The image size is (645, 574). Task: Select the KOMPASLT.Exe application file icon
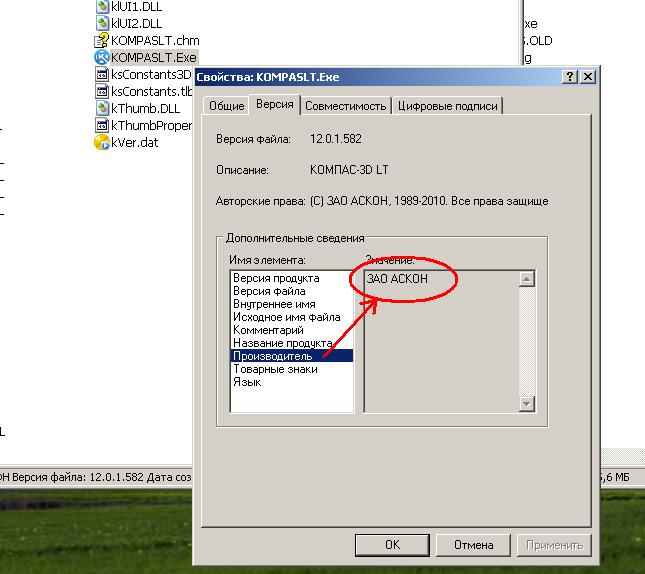click(101, 57)
